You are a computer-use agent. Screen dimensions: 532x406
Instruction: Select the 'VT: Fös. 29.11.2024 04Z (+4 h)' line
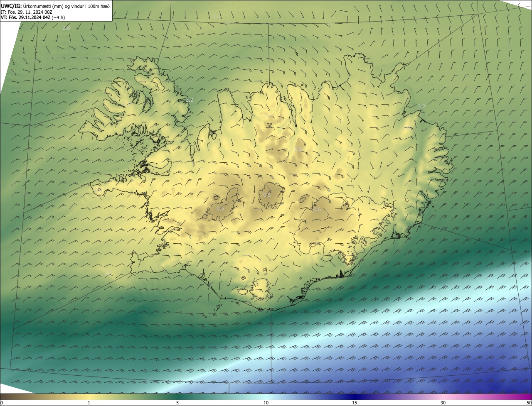tap(33, 17)
